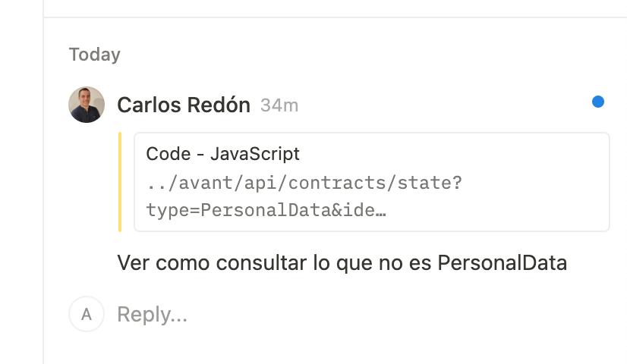
Task: Click the 34m comment timestamp
Action: coord(279,106)
